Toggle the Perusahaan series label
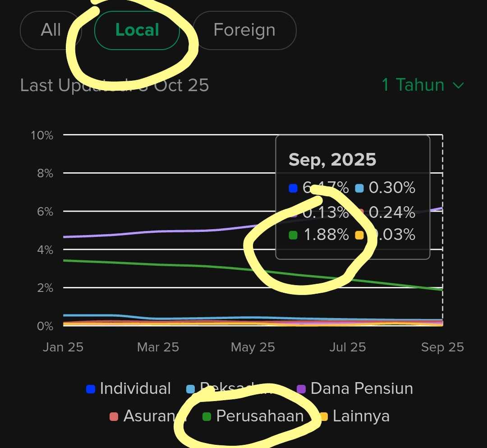Screen dimensions: 487x448 tap(260, 416)
